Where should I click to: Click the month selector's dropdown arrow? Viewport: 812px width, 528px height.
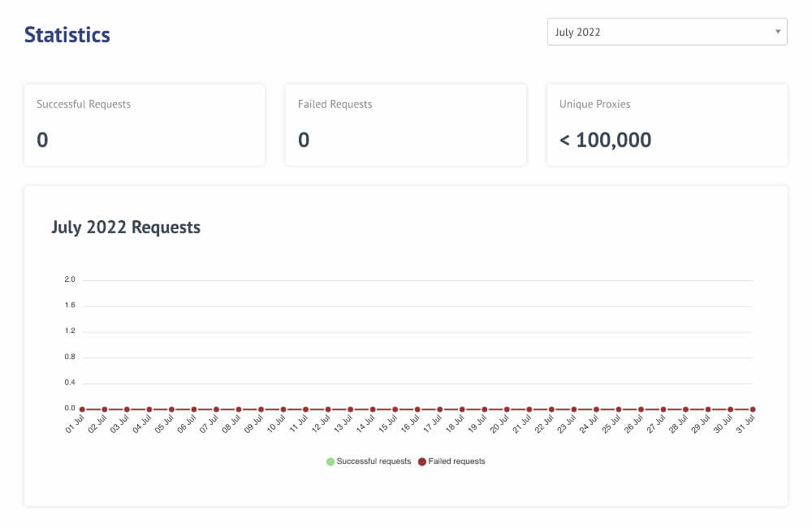point(779,32)
